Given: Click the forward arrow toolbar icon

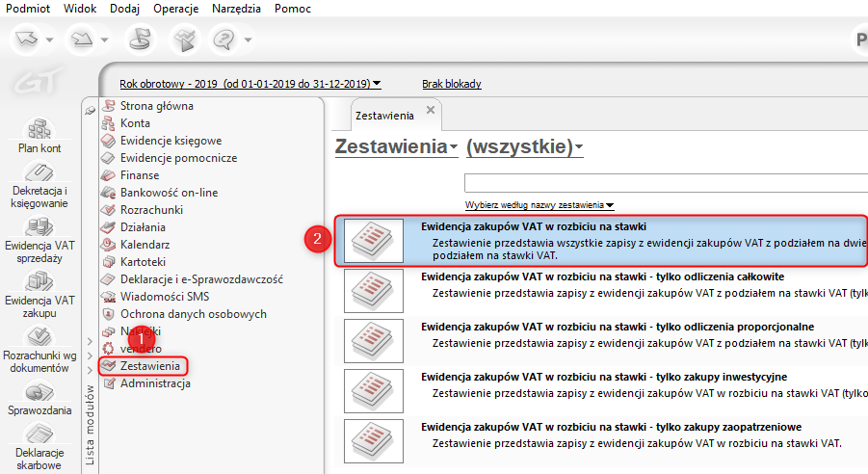Looking at the screenshot, I should coord(81,39).
